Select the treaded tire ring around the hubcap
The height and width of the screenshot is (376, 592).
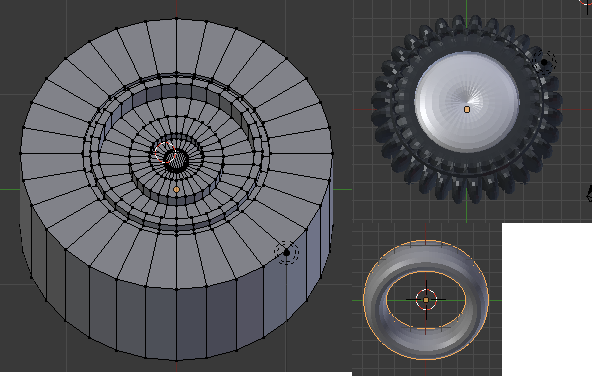467,109
